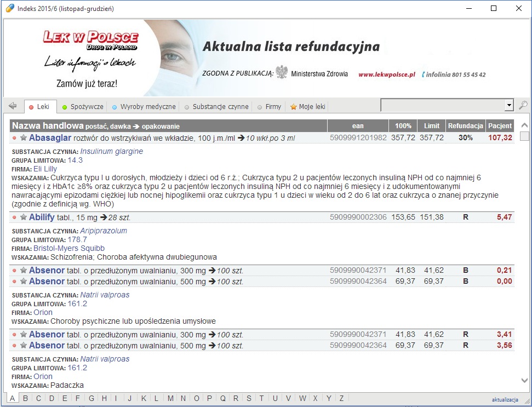Click the red dot beside Abilify
532x407 pixels.
point(14,217)
